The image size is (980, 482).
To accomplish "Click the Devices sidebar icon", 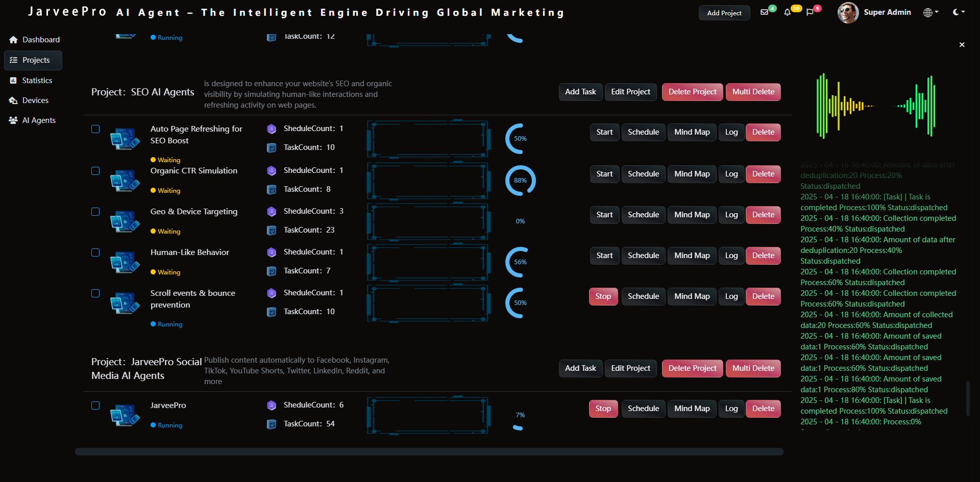I will point(14,100).
